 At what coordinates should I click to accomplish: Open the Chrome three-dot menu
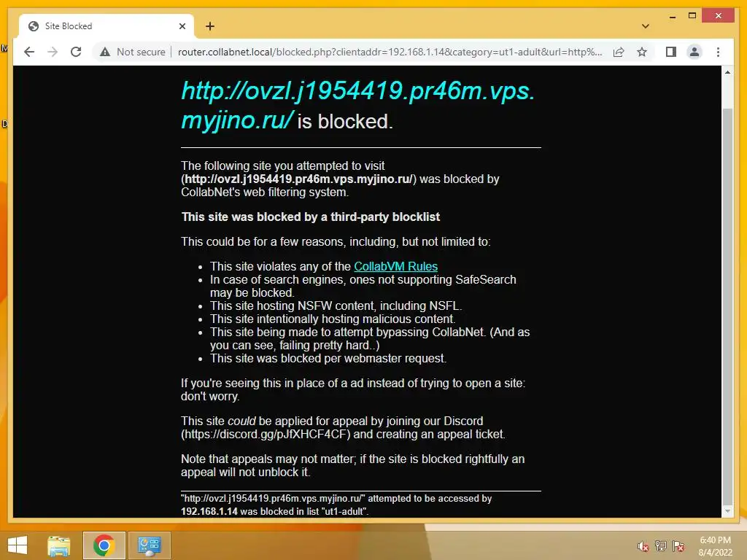718,52
